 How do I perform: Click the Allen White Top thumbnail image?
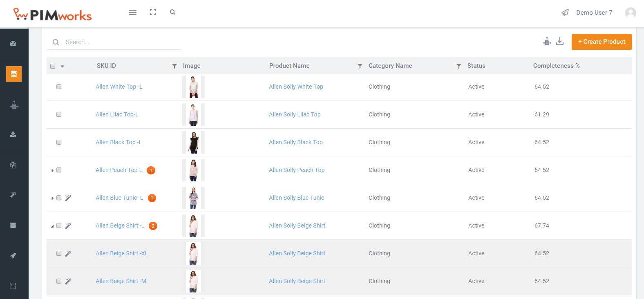pos(193,87)
